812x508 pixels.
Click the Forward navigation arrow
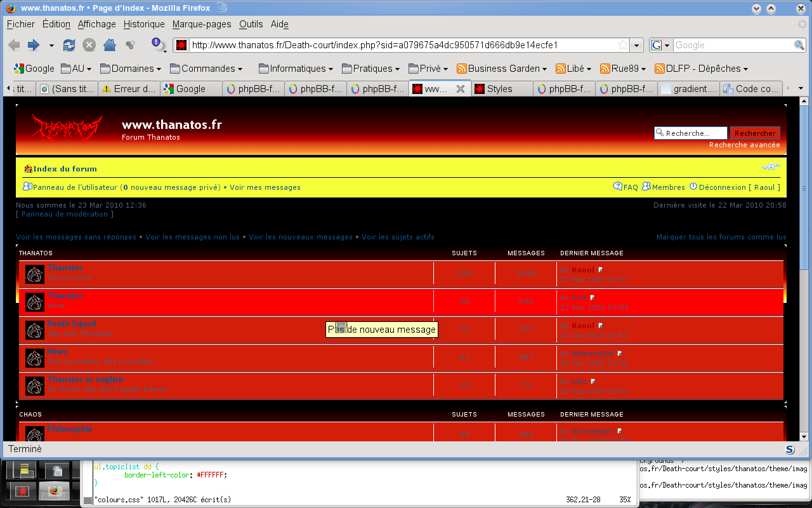tap(34, 45)
